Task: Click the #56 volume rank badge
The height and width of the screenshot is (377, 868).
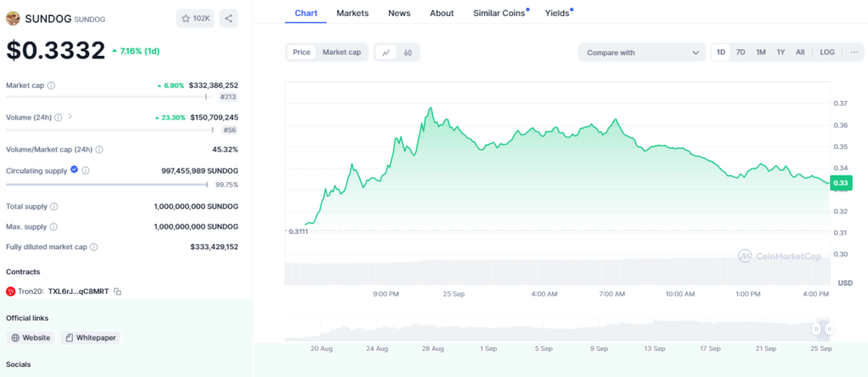Action: coord(230,130)
